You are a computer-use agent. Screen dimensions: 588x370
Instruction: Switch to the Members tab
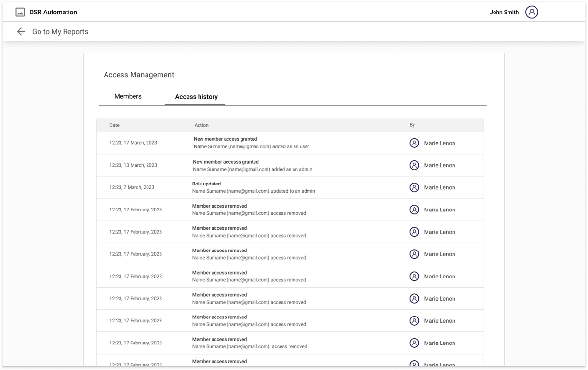(128, 96)
